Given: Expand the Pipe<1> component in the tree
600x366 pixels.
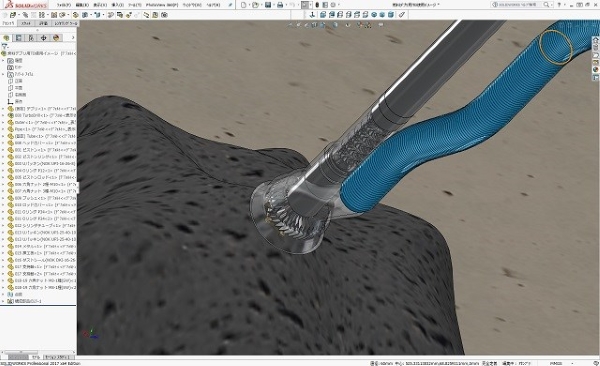Looking at the screenshot, I should point(3,129).
